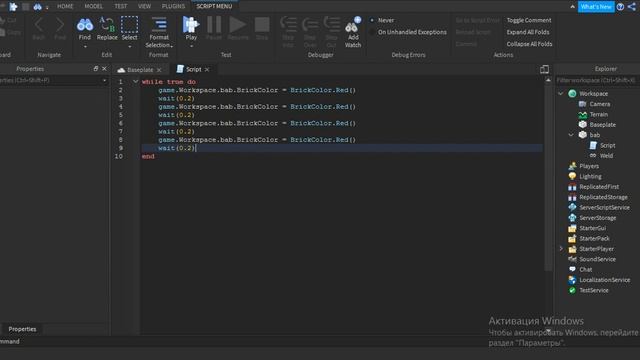Open the Find tool
The image size is (640, 360).
[84, 29]
